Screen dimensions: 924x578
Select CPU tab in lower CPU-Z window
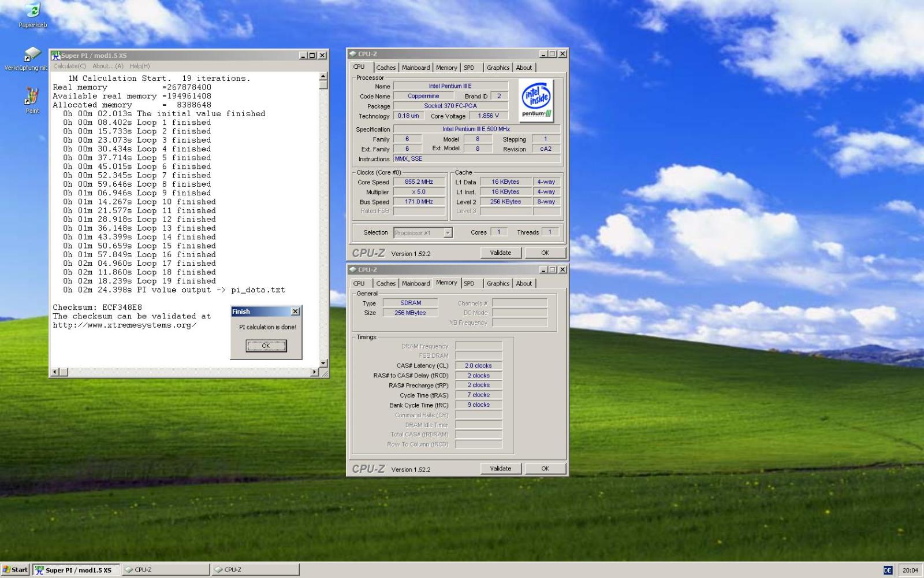(359, 283)
